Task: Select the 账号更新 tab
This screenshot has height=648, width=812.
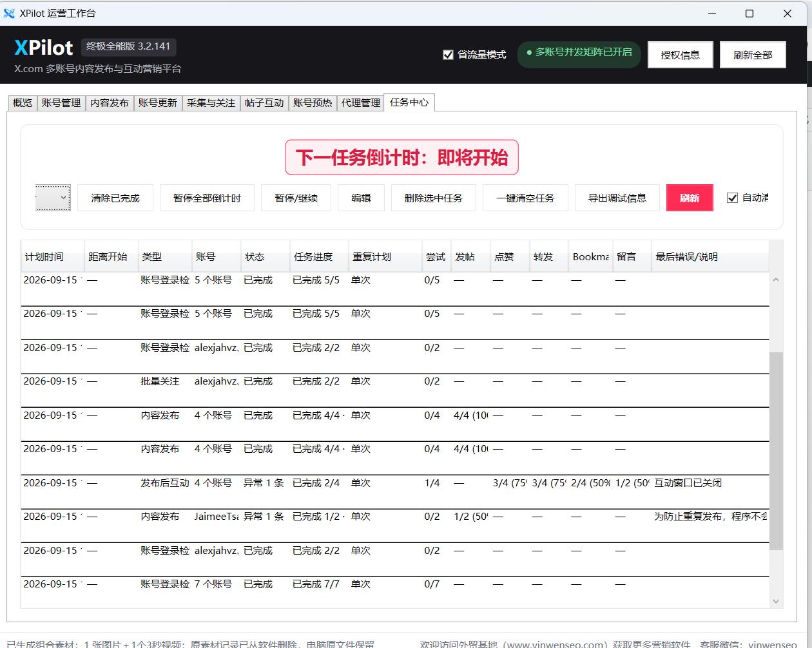Action: [x=158, y=102]
